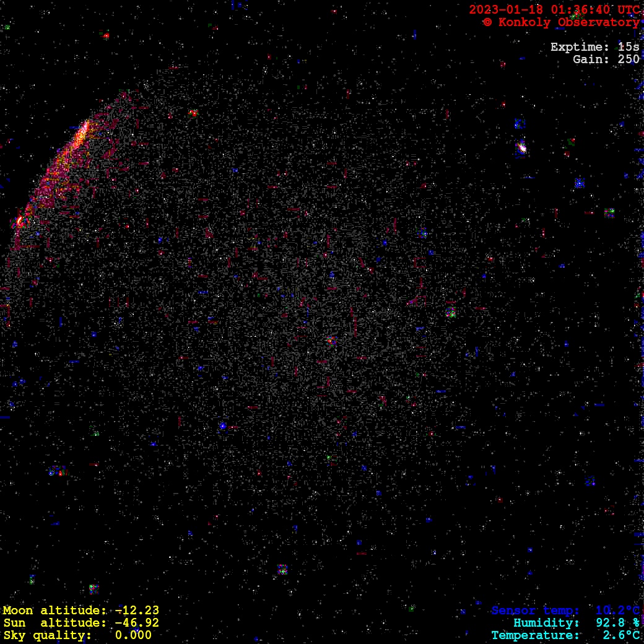Viewport: 644px width, 644px height.
Task: Select the Exptime label
Action: pos(581,47)
